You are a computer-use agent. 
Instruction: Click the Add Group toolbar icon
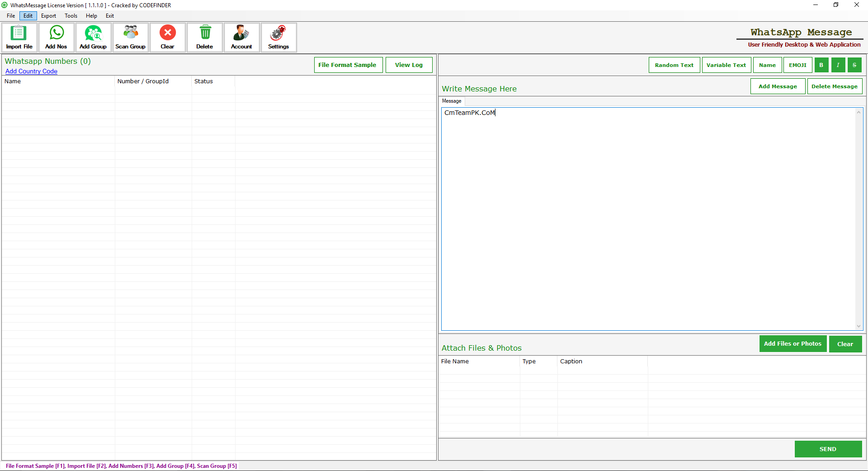(x=94, y=38)
